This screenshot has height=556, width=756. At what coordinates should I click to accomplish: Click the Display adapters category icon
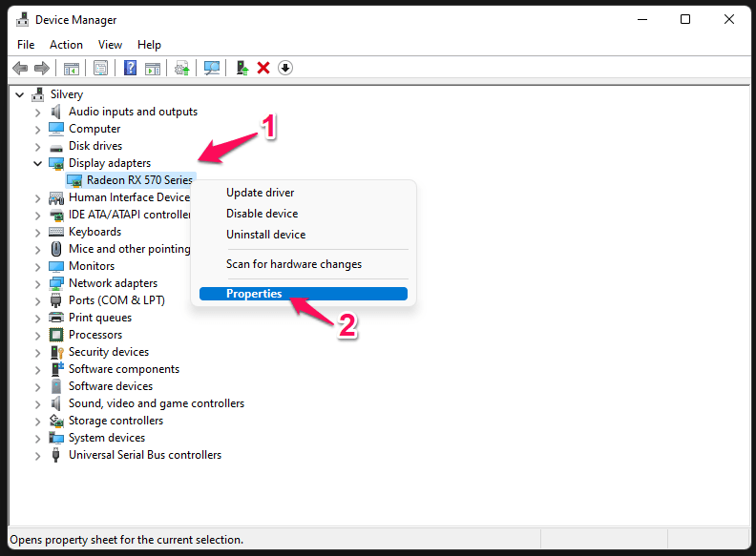click(56, 163)
